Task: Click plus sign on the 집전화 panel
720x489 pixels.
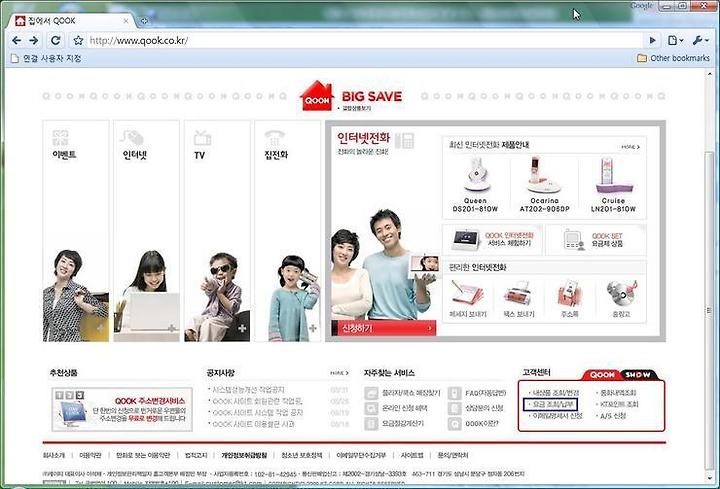Action: (313, 328)
